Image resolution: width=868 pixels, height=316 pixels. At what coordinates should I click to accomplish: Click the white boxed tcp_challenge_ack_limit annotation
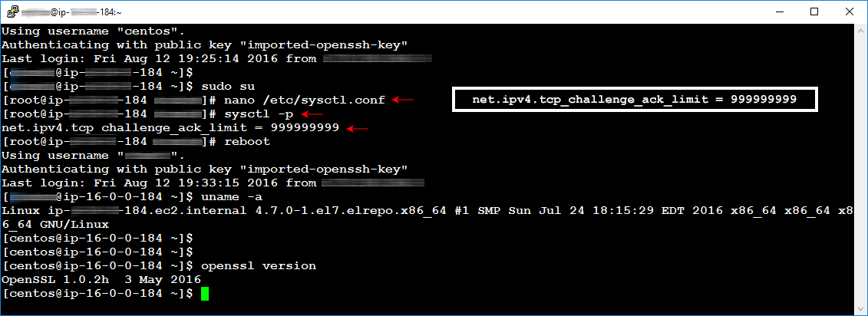(634, 100)
